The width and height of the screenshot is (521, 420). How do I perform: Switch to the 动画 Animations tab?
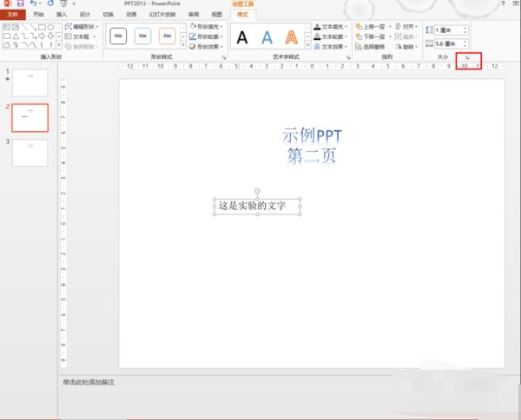(131, 14)
